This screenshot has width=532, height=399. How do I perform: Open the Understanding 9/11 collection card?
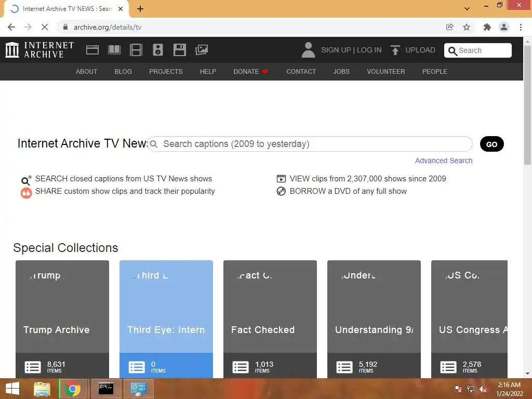pos(374,319)
